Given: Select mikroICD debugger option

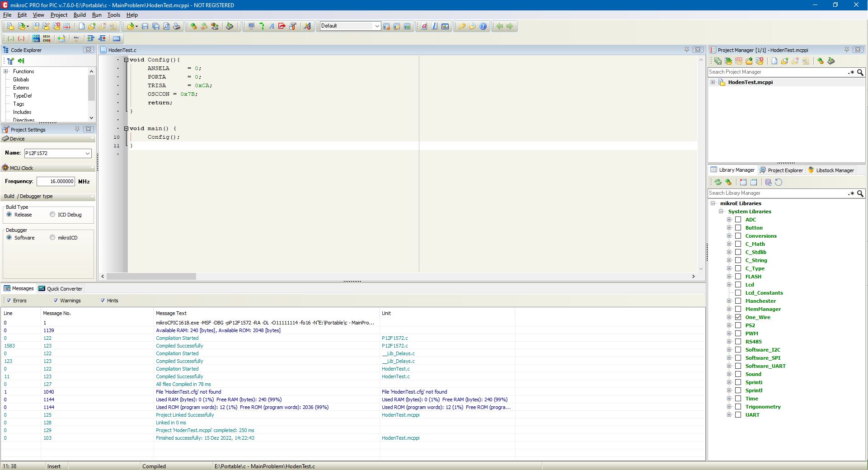Looking at the screenshot, I should [x=52, y=238].
